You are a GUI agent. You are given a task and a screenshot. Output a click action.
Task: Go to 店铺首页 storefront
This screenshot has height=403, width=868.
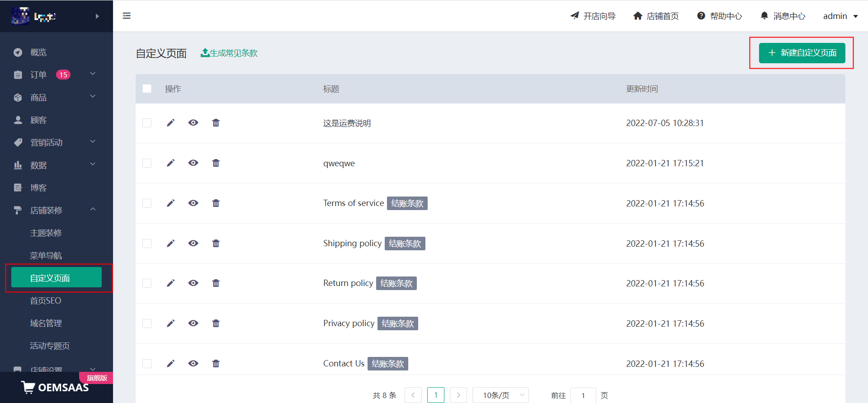[656, 16]
